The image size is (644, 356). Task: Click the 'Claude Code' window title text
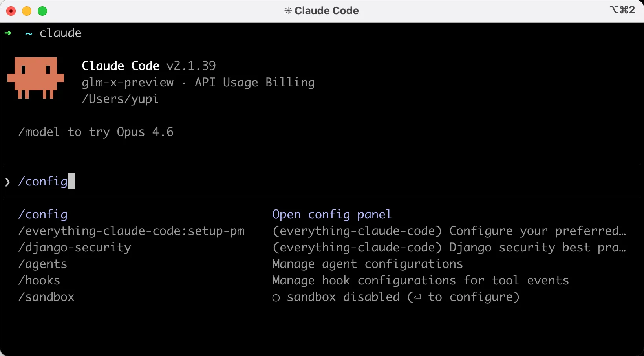pyautogui.click(x=327, y=11)
